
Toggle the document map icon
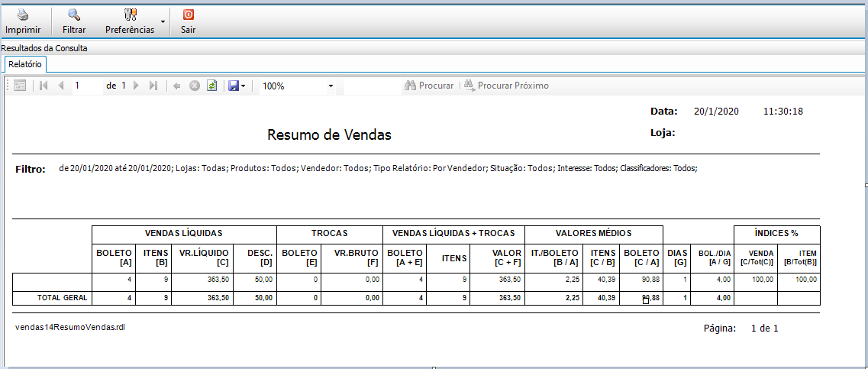(20, 86)
